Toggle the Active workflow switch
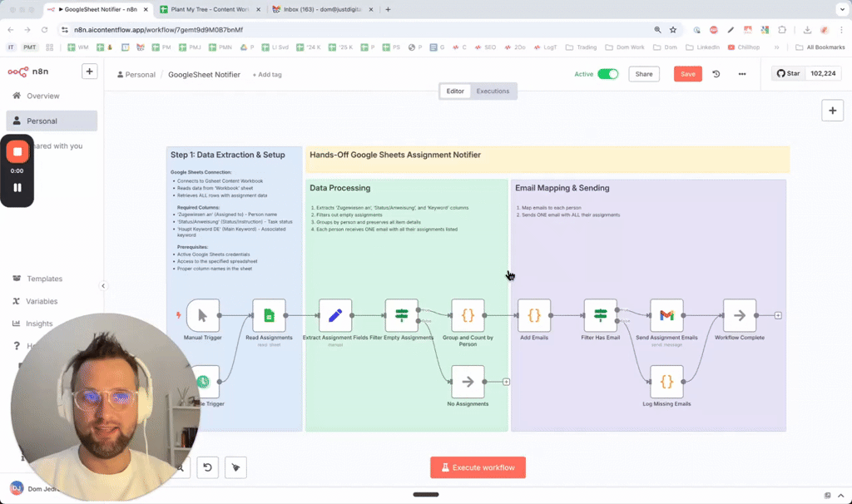 tap(608, 74)
